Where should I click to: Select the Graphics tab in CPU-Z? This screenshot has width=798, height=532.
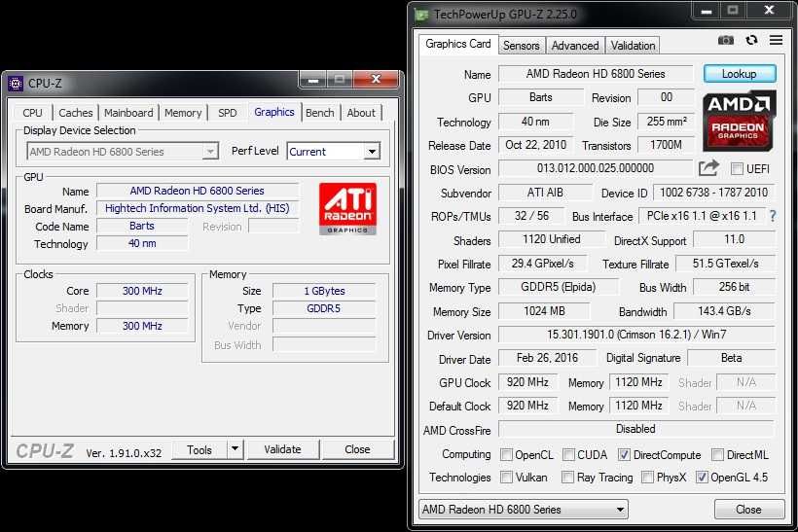pos(274,112)
